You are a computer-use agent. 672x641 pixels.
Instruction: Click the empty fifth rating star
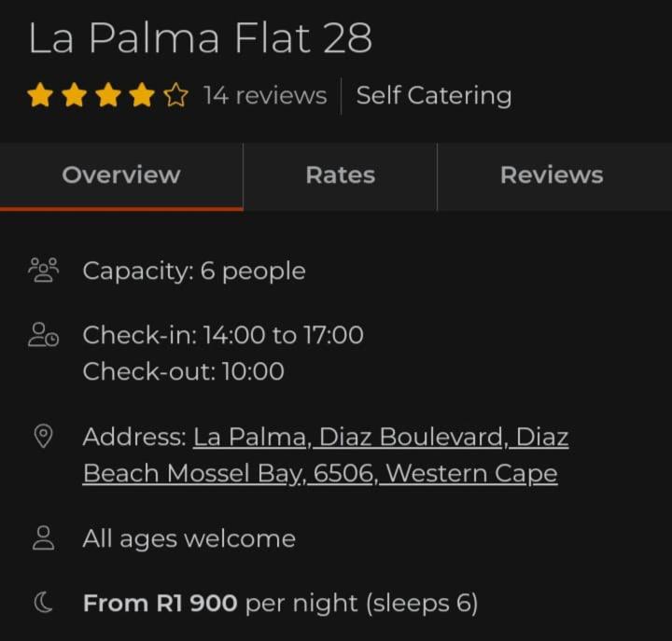coord(175,95)
